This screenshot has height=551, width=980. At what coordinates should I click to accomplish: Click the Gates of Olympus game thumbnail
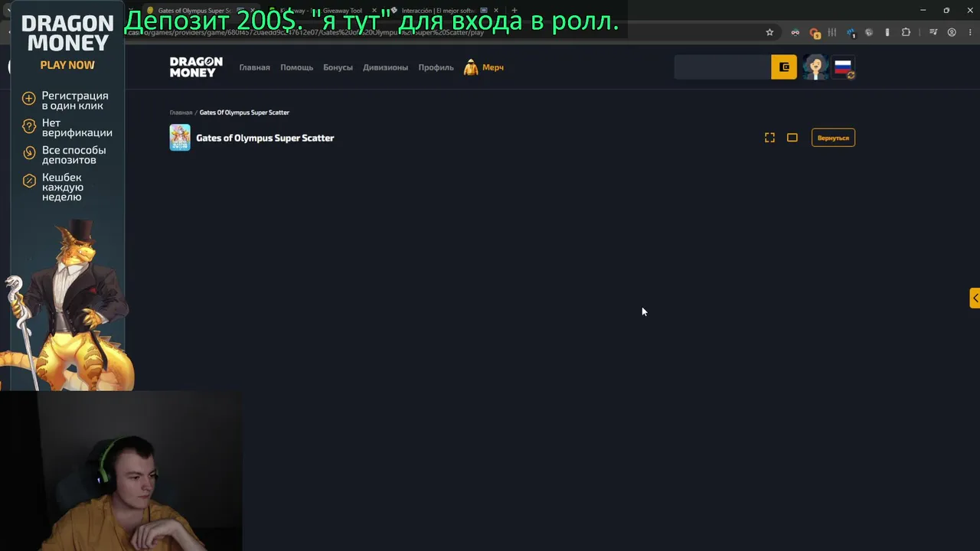point(180,138)
